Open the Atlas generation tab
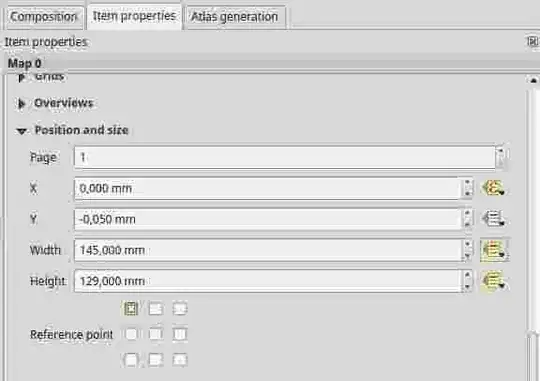540x381 pixels. (235, 17)
